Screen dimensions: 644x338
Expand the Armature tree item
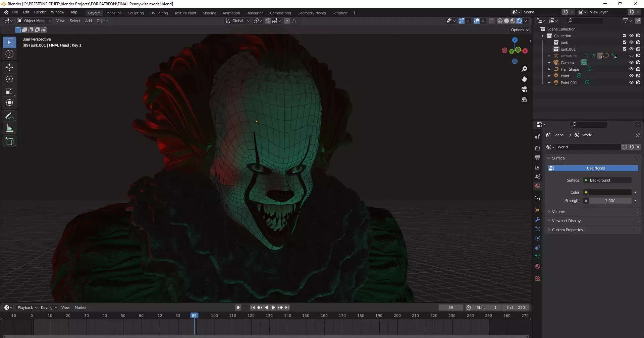(x=549, y=56)
